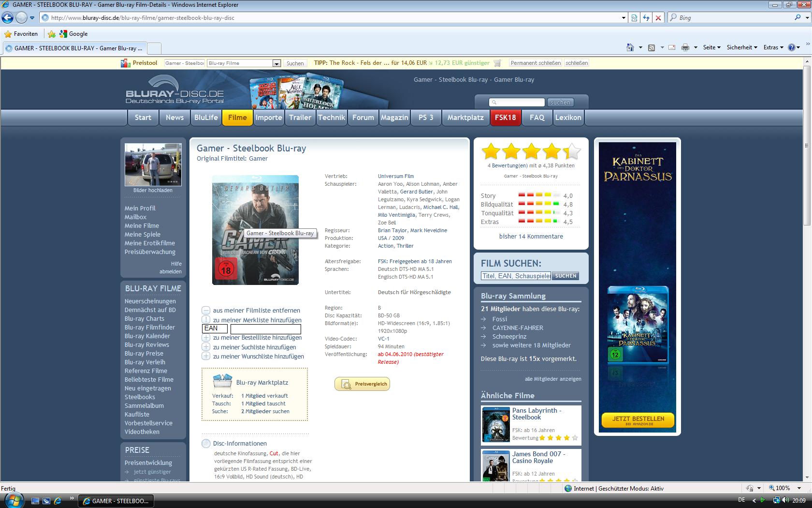Viewport: 812px width, 508px height.
Task: Open compatibility view icon in address bar
Action: coord(635,17)
